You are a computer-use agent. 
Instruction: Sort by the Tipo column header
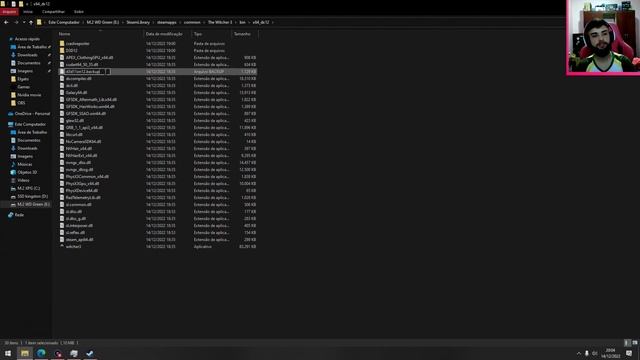(x=198, y=34)
